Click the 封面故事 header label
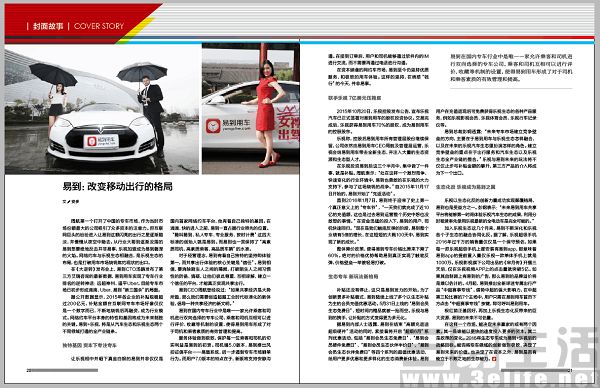 tap(48, 26)
